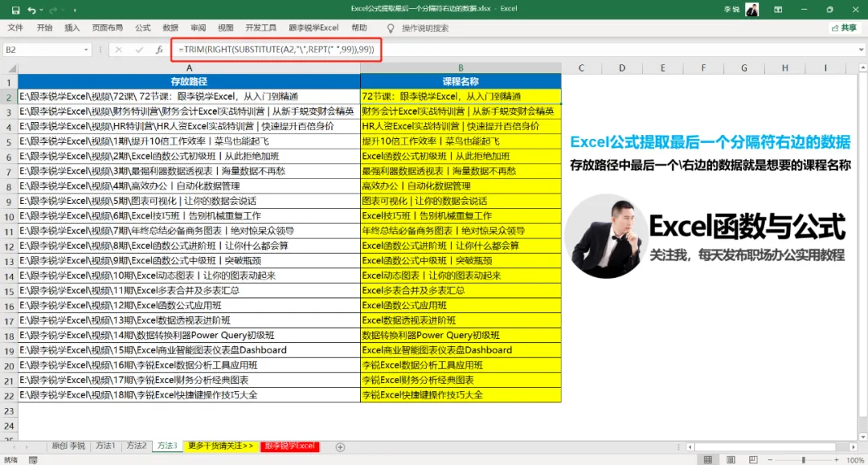The width and height of the screenshot is (868, 465).
Task: Open the 跟李锐学Excel ribbon tab
Action: click(313, 27)
